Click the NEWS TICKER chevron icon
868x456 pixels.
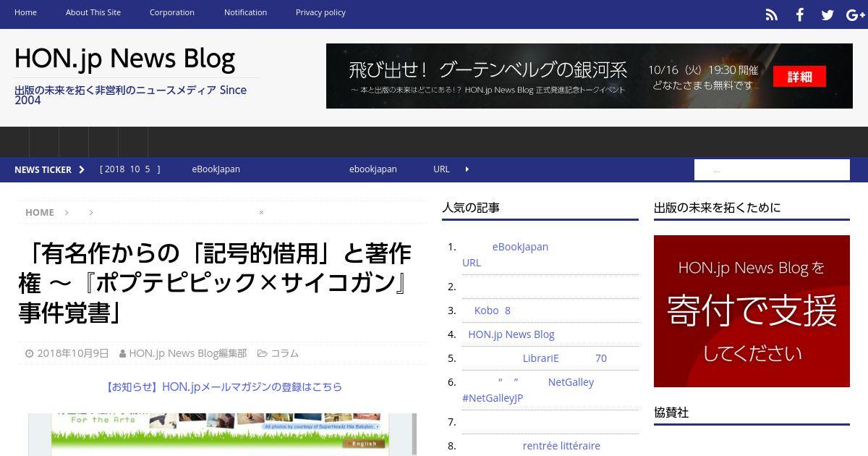tap(82, 169)
